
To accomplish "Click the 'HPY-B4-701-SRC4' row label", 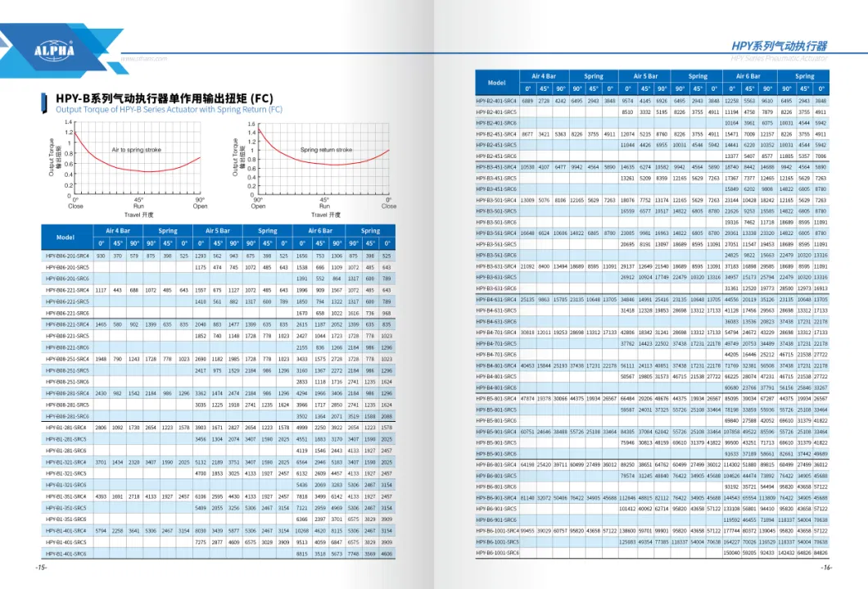I will (x=496, y=333).
